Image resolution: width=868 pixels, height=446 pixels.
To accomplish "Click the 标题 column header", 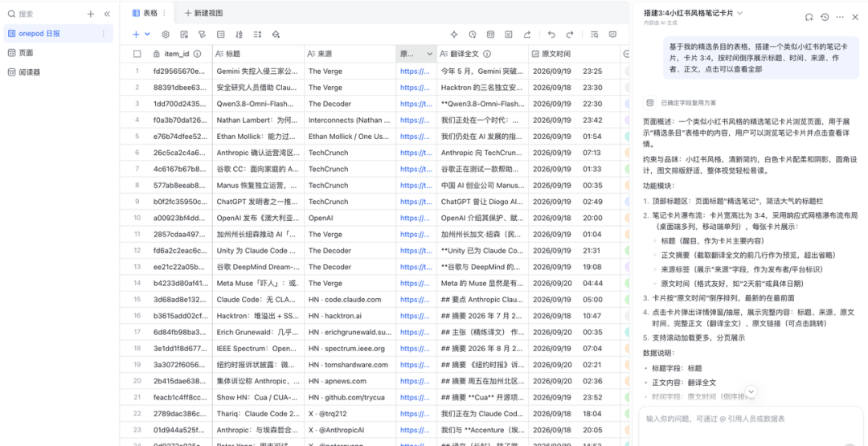I will pos(259,54).
